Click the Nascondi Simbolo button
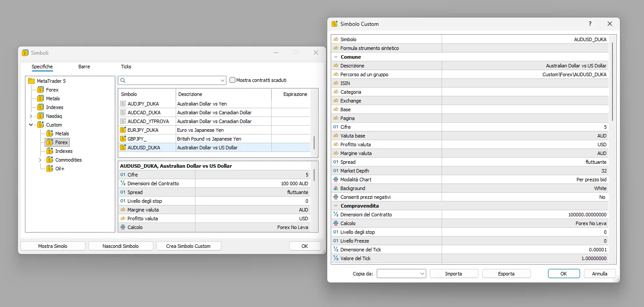The height and width of the screenshot is (307, 644). pos(120,246)
